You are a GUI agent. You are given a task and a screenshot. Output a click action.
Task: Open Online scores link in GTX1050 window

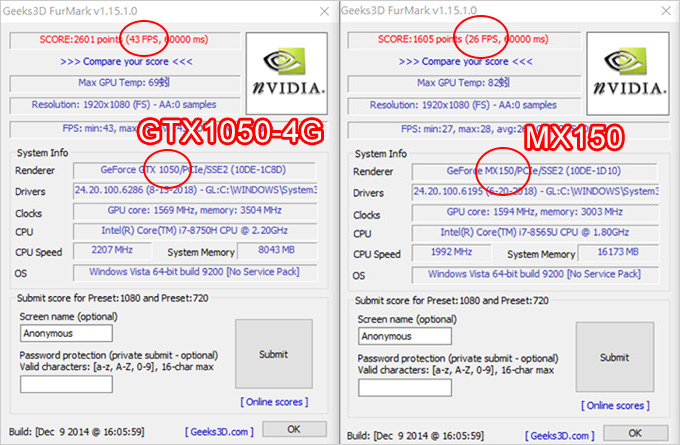coord(274,402)
